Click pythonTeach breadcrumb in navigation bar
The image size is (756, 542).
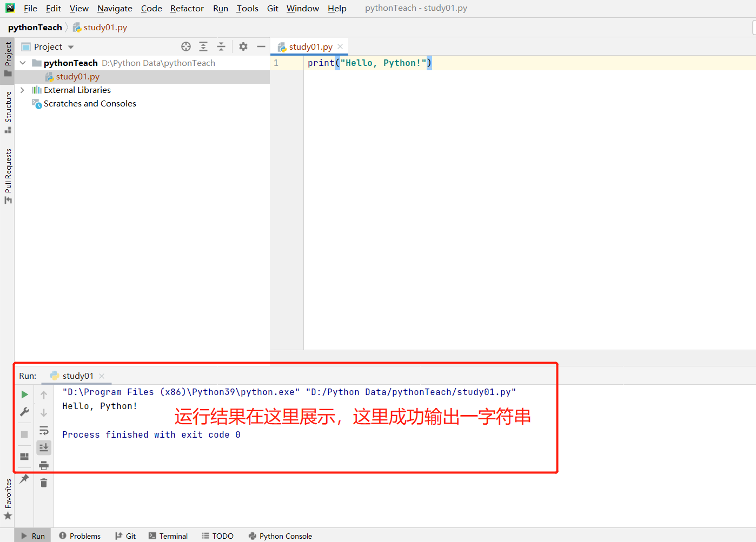[35, 27]
